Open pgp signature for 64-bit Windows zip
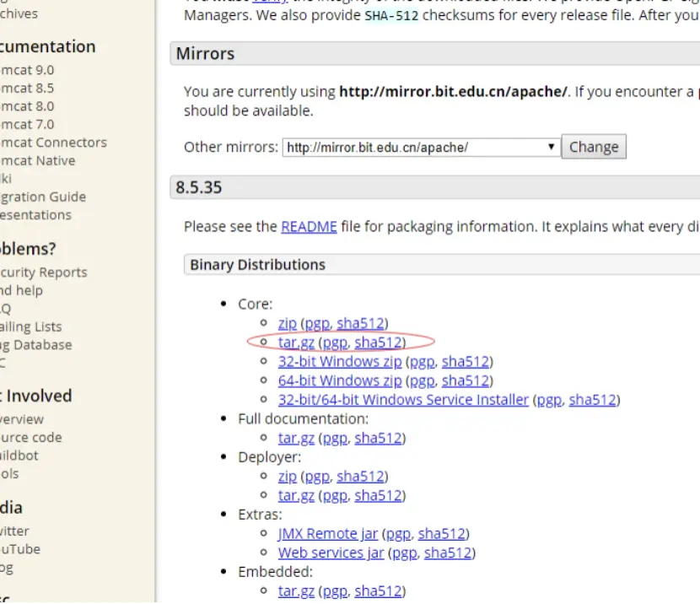 pyautogui.click(x=423, y=381)
